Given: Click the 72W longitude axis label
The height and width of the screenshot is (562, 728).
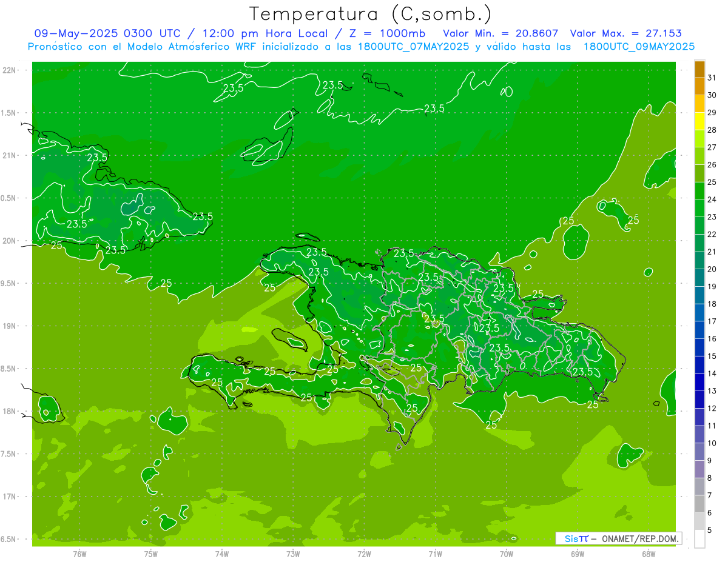Looking at the screenshot, I should [x=364, y=554].
